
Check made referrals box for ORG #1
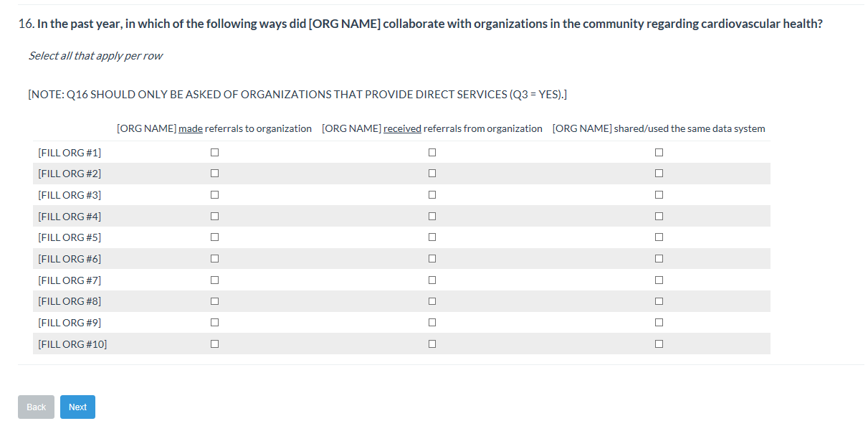(x=214, y=152)
